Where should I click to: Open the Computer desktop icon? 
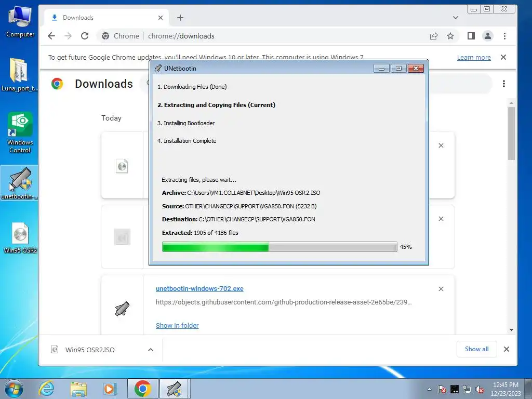point(20,21)
